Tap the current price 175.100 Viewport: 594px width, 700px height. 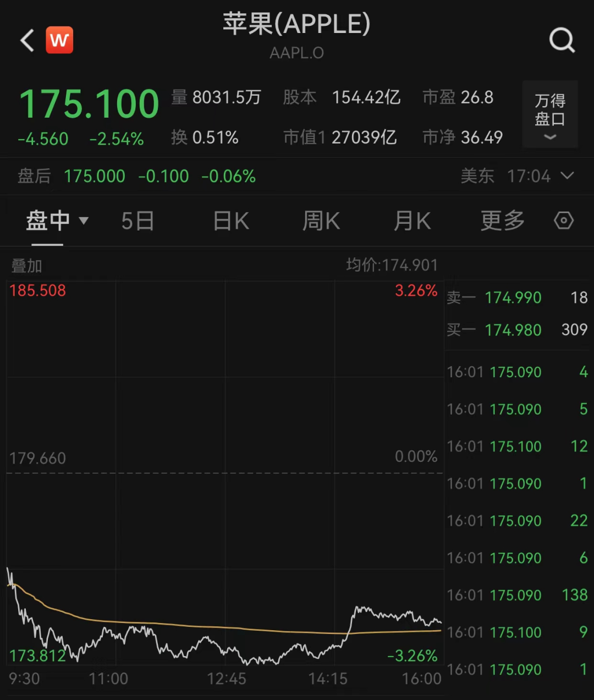(89, 103)
